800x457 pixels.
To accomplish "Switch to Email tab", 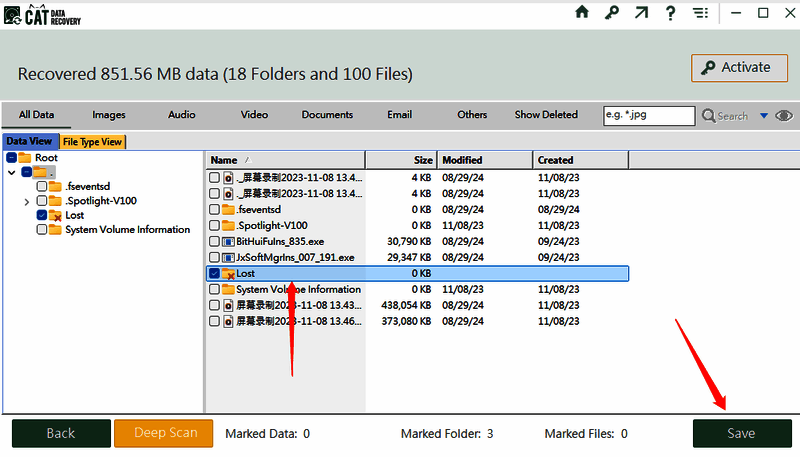I will tap(399, 115).
